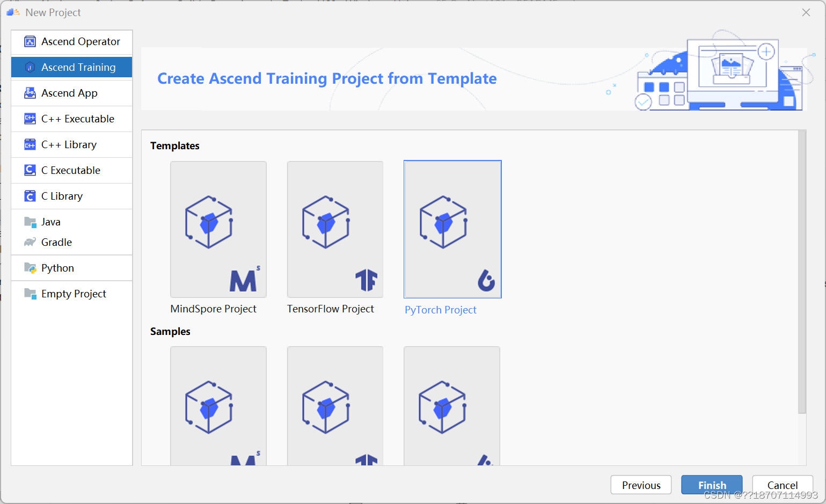This screenshot has height=504, width=826.
Task: Click the Ascend Operator icon in sidebar
Action: click(30, 41)
